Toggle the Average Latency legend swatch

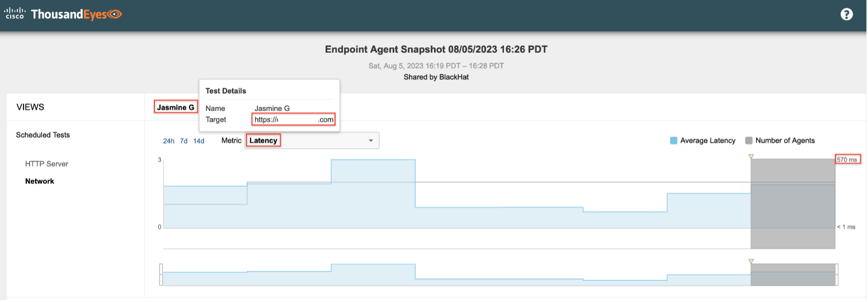tap(673, 140)
